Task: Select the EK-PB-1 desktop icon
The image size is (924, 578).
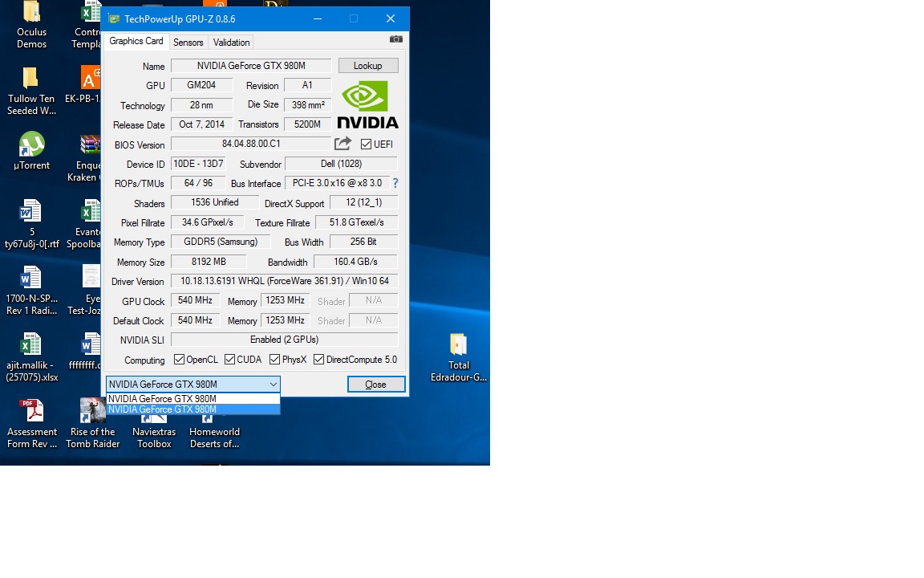Action: click(x=90, y=78)
